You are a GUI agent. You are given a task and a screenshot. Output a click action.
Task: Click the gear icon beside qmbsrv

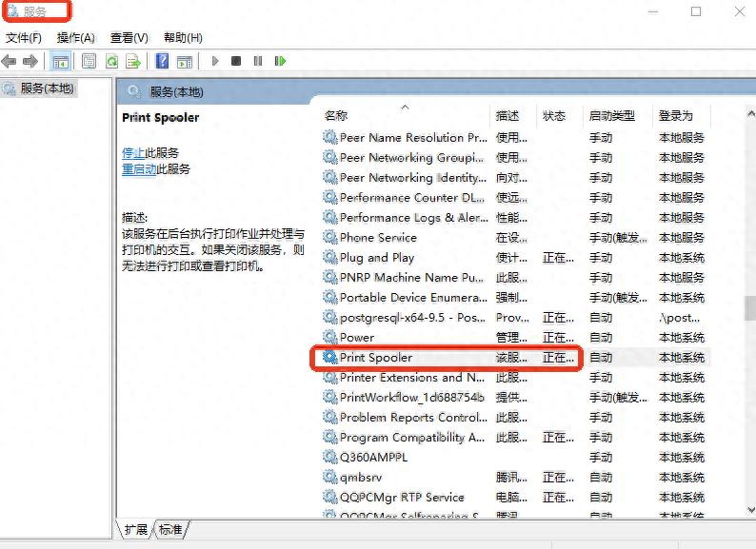[329, 478]
